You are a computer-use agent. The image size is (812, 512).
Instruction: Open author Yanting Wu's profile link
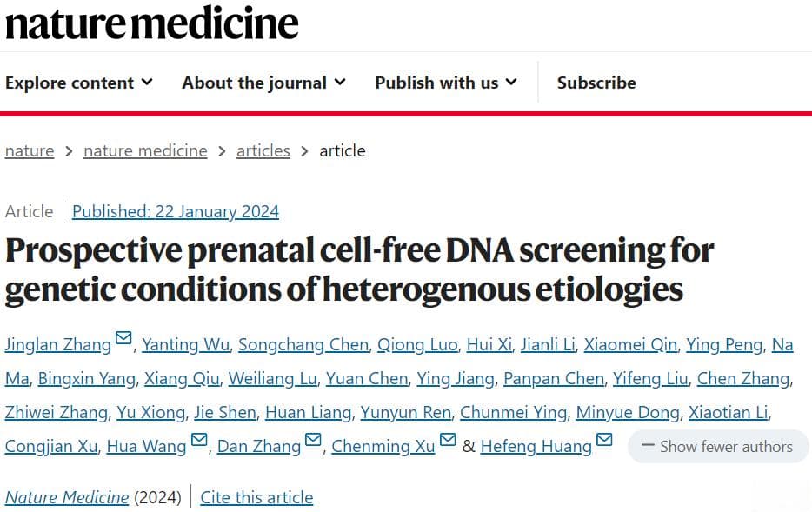coord(185,345)
